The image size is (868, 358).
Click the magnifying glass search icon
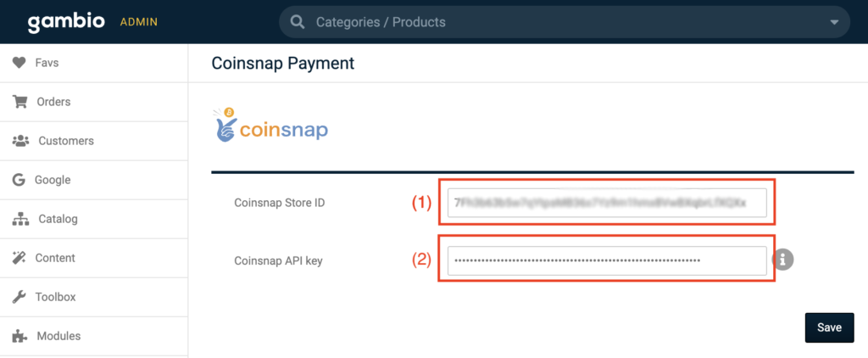point(298,22)
